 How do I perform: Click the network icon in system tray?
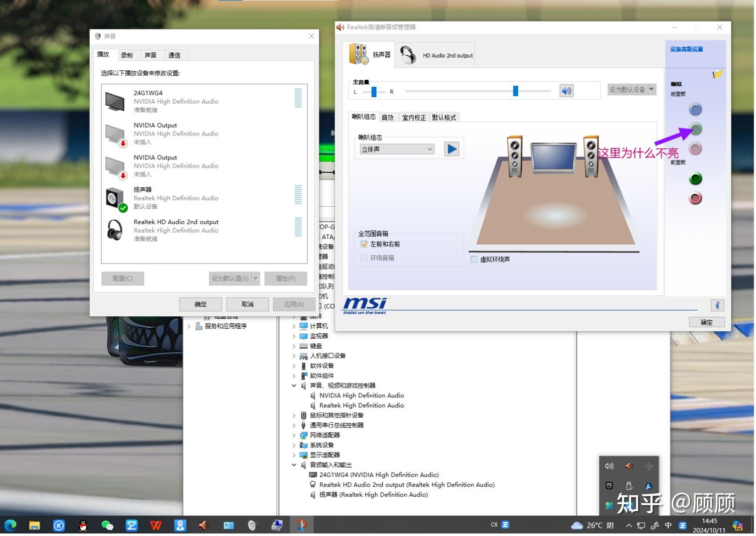pos(641,526)
